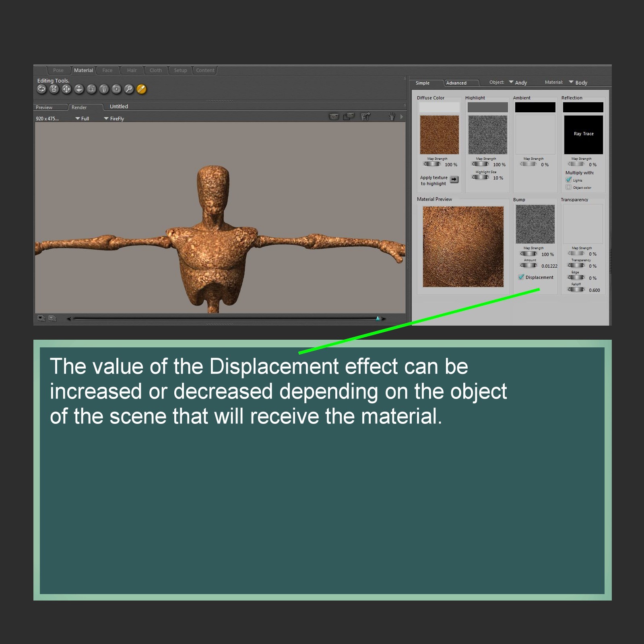Enable the Object color checkbox
644x644 pixels.
point(569,187)
